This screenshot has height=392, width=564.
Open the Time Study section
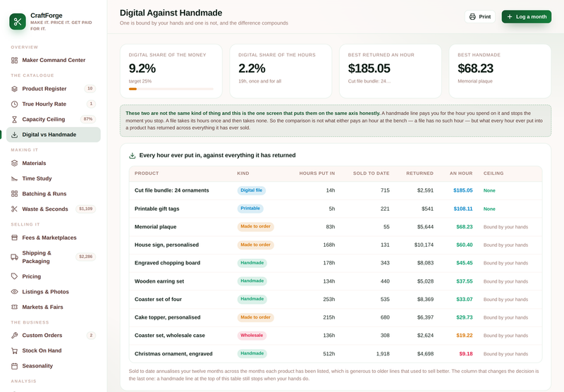[x=54, y=178]
